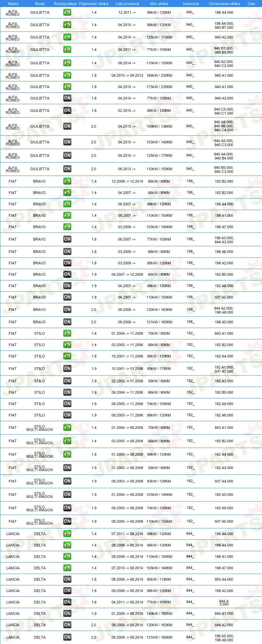Select the 85kW / 116KM power cell

pos(159,579)
